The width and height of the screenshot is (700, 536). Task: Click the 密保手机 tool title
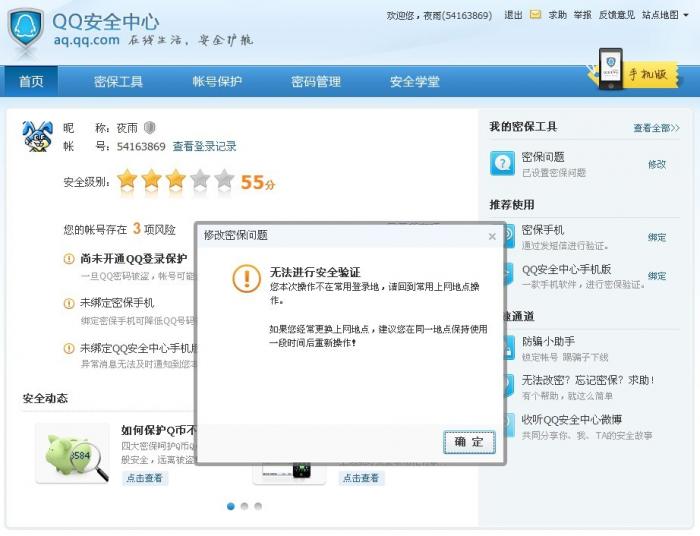[542, 230]
